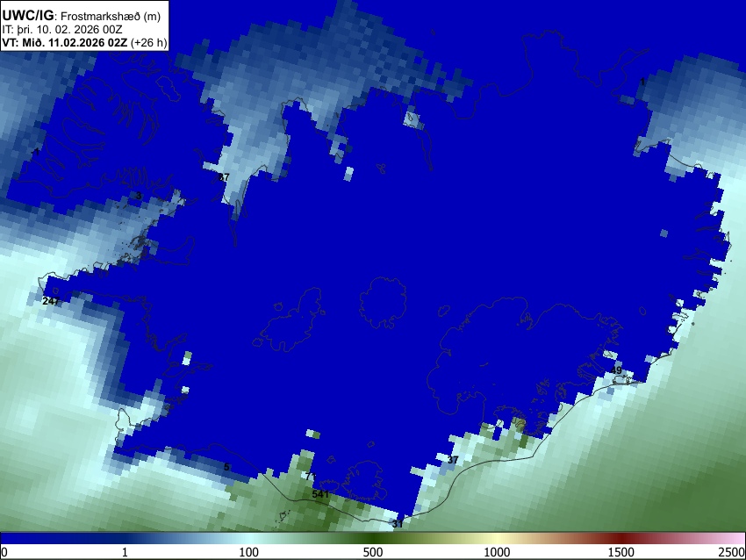The width and height of the screenshot is (746, 560).
Task: Pick the 49 value on southeast coast
Action: 616,370
